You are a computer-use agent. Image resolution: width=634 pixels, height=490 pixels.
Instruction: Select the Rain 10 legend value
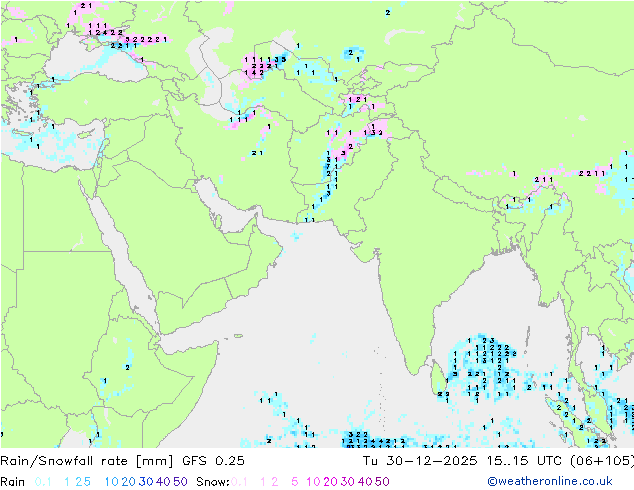tap(112, 482)
